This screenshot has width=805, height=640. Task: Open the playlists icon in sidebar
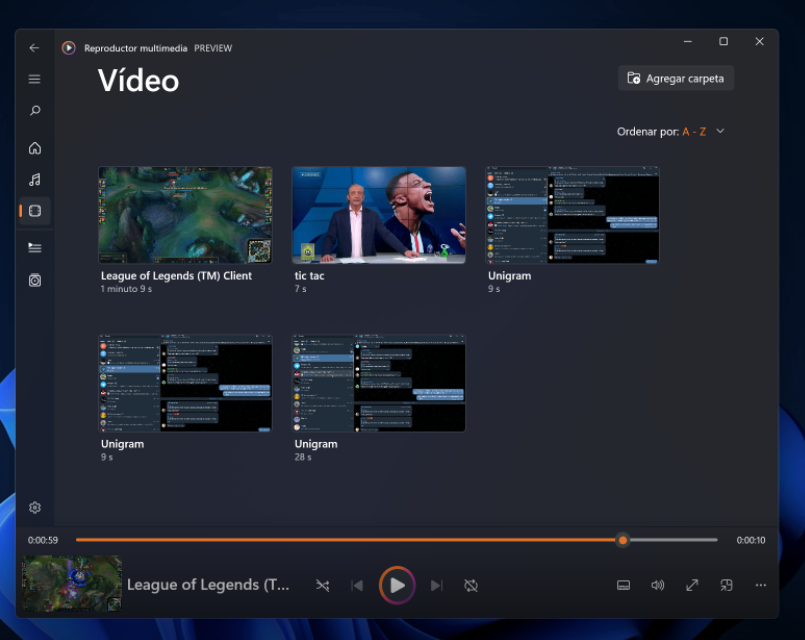point(35,281)
